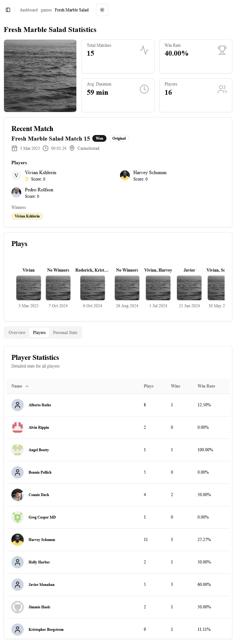Select the 21 Jun 2024 Javier play
Image resolution: width=236 pixels, height=644 pixels.
189,288
